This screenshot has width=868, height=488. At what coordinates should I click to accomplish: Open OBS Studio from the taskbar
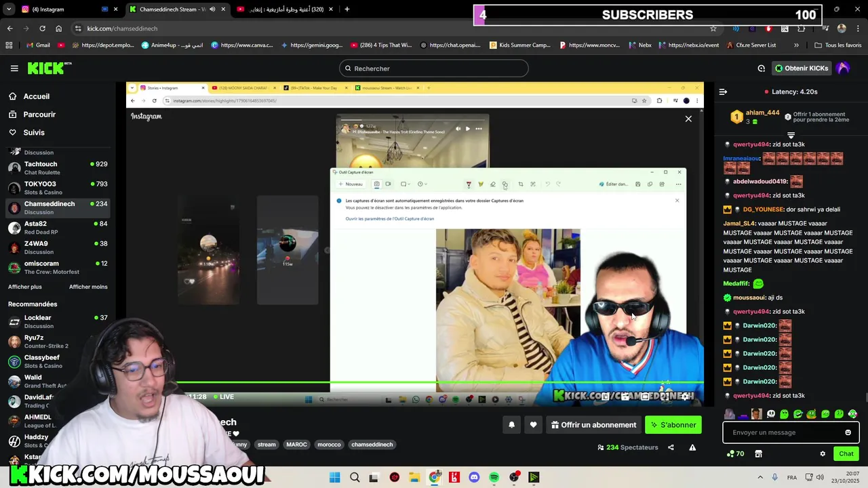point(514,478)
